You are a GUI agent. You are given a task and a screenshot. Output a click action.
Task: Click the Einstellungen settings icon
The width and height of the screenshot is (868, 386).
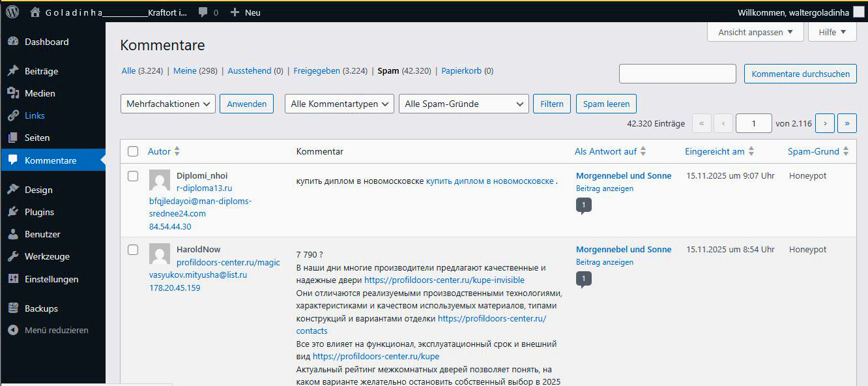coord(13,279)
